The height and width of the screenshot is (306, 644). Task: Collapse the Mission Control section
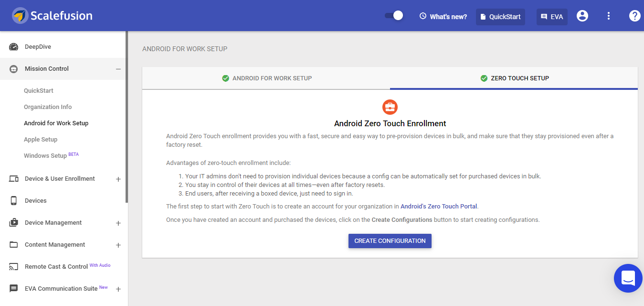[x=118, y=69]
